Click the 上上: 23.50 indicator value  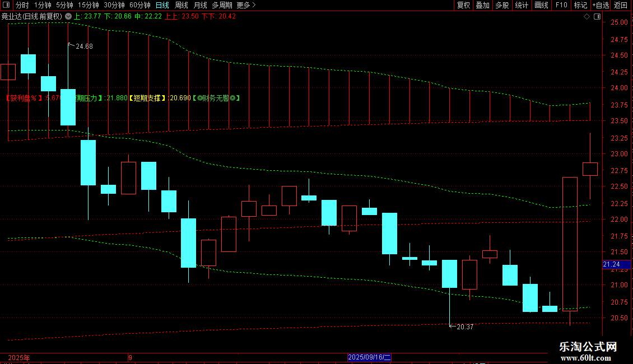pyautogui.click(x=181, y=17)
